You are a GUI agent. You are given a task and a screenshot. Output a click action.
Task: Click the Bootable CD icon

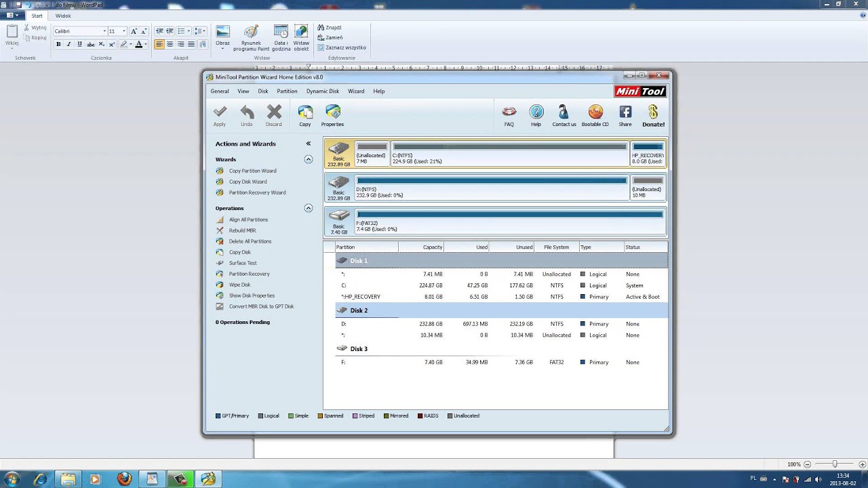click(x=595, y=115)
